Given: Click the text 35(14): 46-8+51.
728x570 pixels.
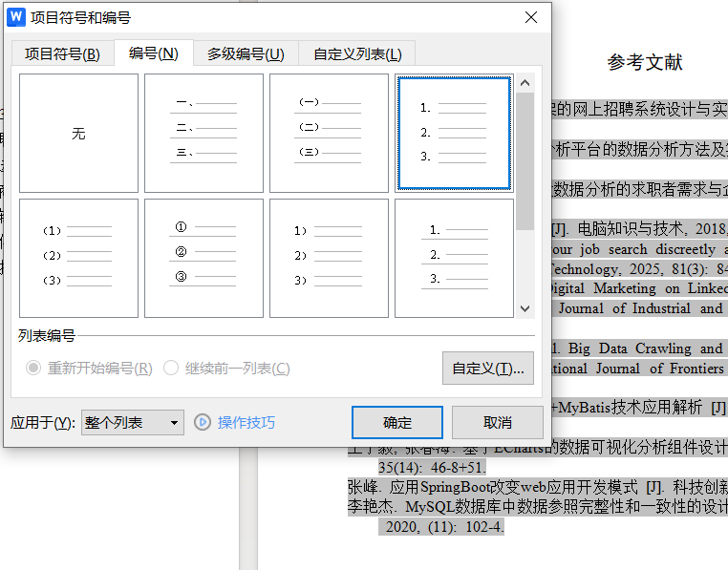Looking at the screenshot, I should pyautogui.click(x=432, y=467).
